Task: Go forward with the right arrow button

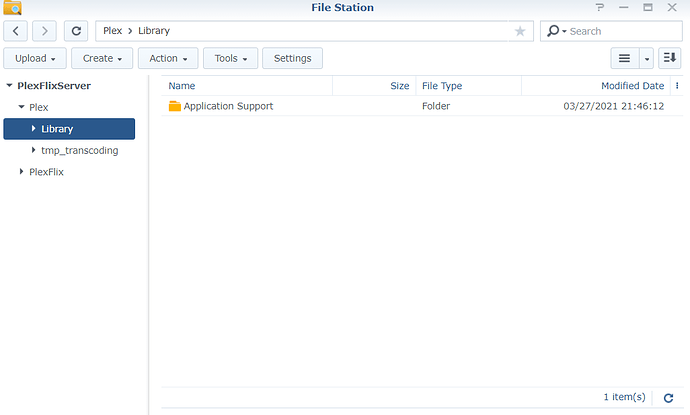Action: click(x=44, y=31)
